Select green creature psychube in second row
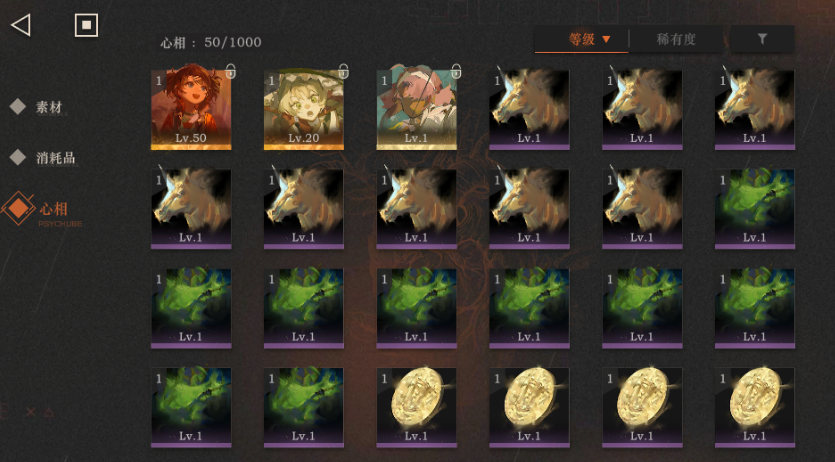Viewport: 835px width, 462px height. tap(755, 209)
